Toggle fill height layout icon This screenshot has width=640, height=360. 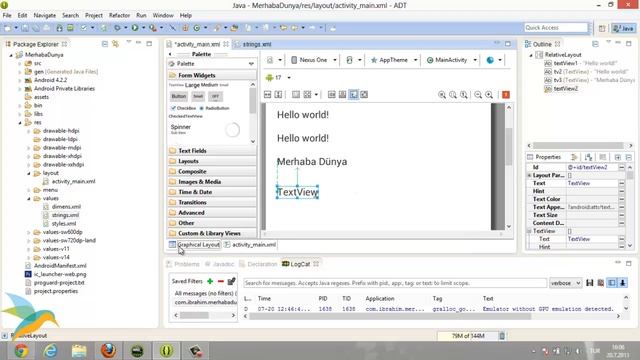278,95
